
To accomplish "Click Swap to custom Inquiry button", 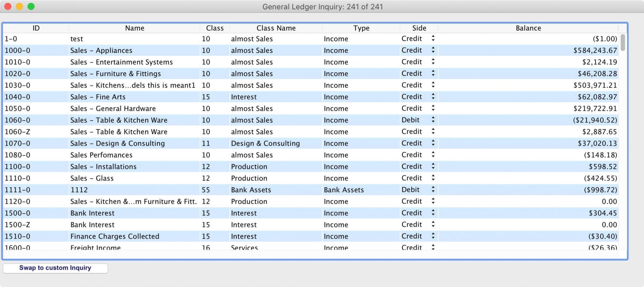I will 55,268.
